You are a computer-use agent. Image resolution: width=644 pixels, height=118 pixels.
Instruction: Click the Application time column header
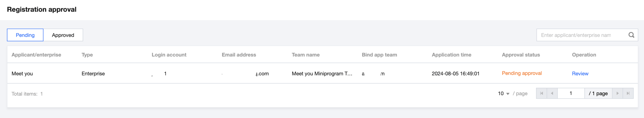[x=451, y=55]
